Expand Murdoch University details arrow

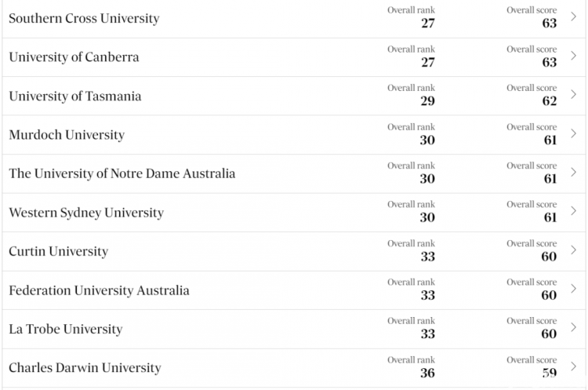[573, 133]
